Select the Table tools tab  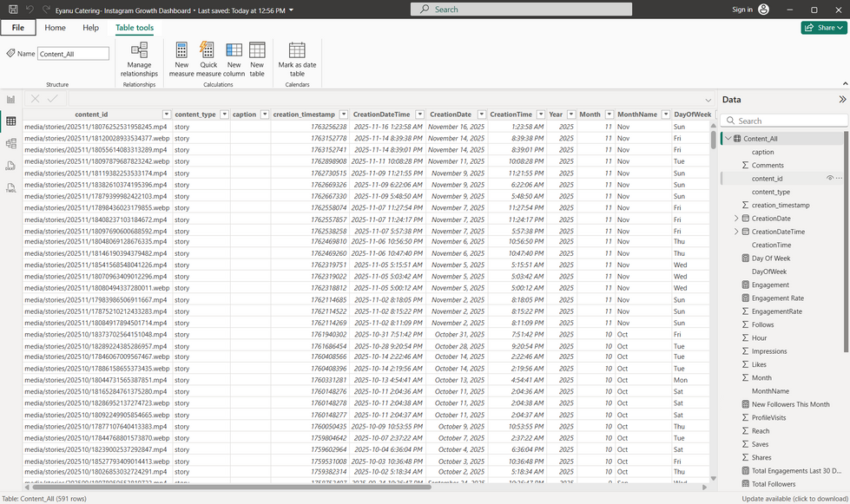pos(135,28)
